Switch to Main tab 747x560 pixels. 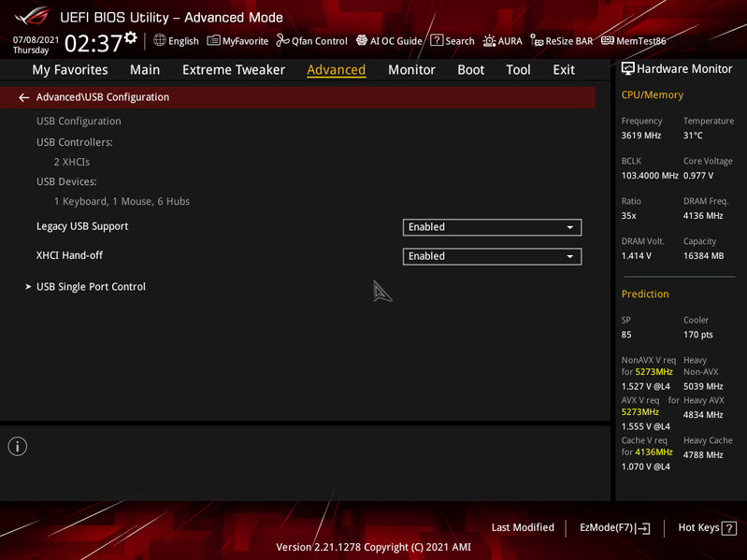click(145, 70)
